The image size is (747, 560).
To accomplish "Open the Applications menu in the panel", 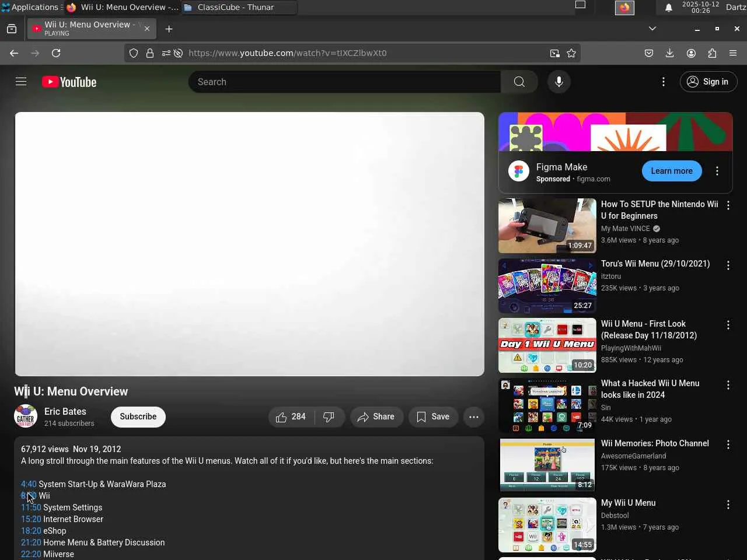I will 31,8.
